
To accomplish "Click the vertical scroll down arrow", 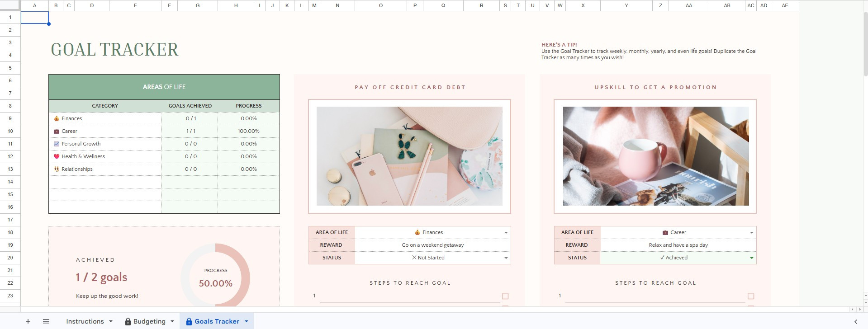I will tap(865, 303).
